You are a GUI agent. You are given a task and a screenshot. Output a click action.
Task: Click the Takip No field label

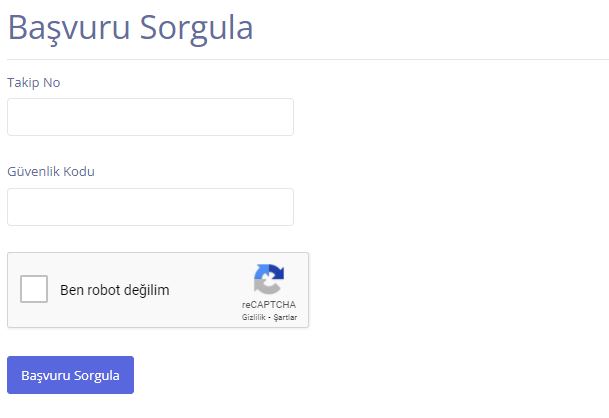click(34, 82)
